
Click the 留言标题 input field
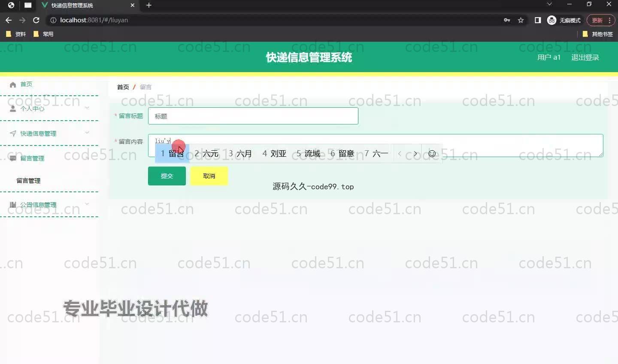click(x=253, y=116)
